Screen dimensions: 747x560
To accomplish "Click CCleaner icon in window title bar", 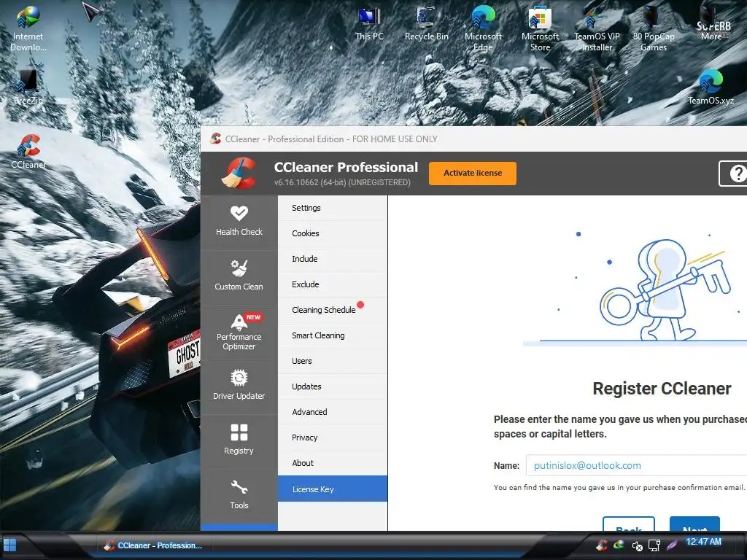I will (215, 139).
